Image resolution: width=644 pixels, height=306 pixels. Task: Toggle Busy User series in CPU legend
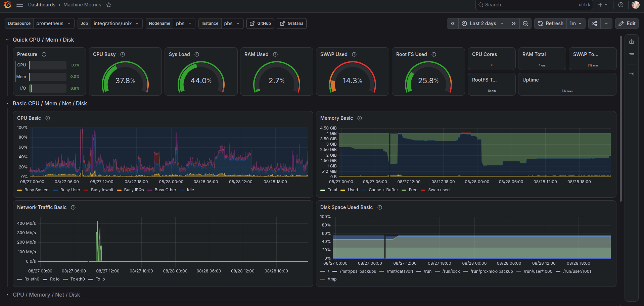[70, 190]
